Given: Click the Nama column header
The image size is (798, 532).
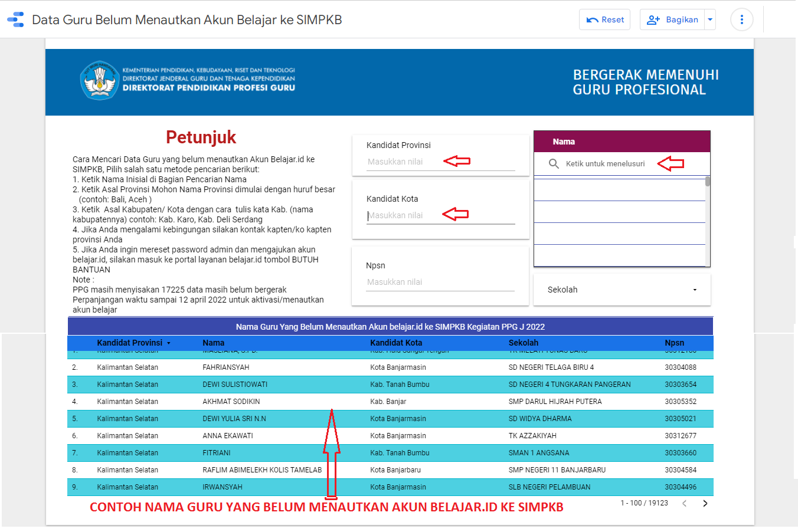Looking at the screenshot, I should 213,343.
